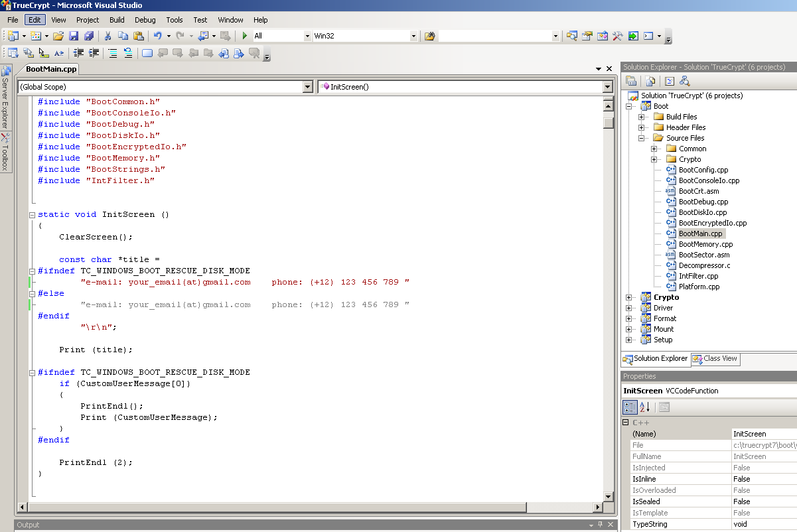The height and width of the screenshot is (532, 797).
Task: Collapse the first #ifndef code region
Action: (x=32, y=271)
